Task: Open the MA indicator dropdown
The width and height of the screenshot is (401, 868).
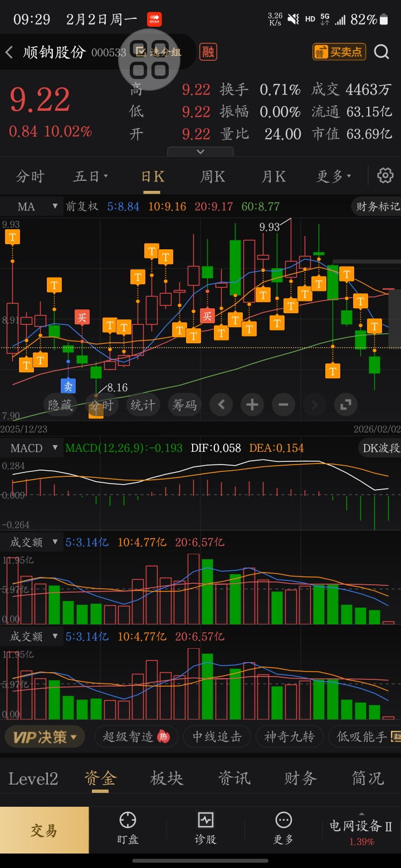Action: tap(31, 206)
